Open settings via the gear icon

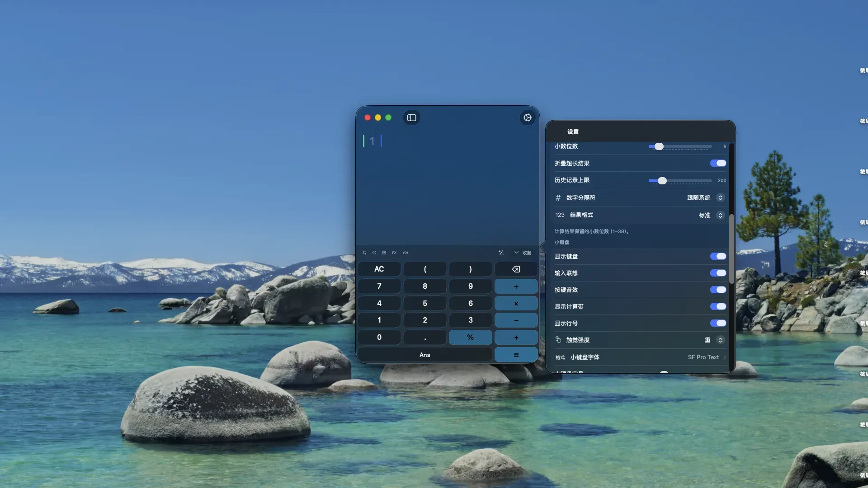click(527, 117)
